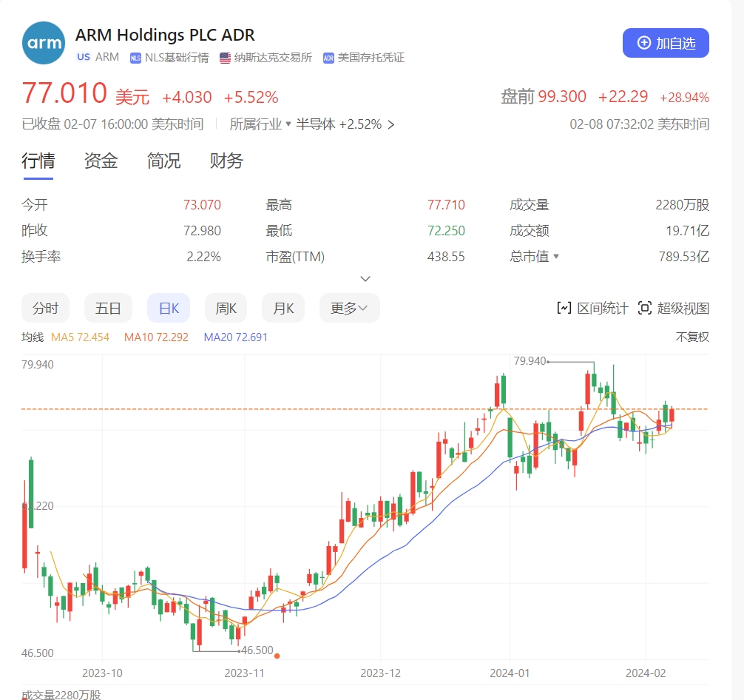Click chevron next to 半导体 +2.52%
The height and width of the screenshot is (700, 744).
point(391,125)
